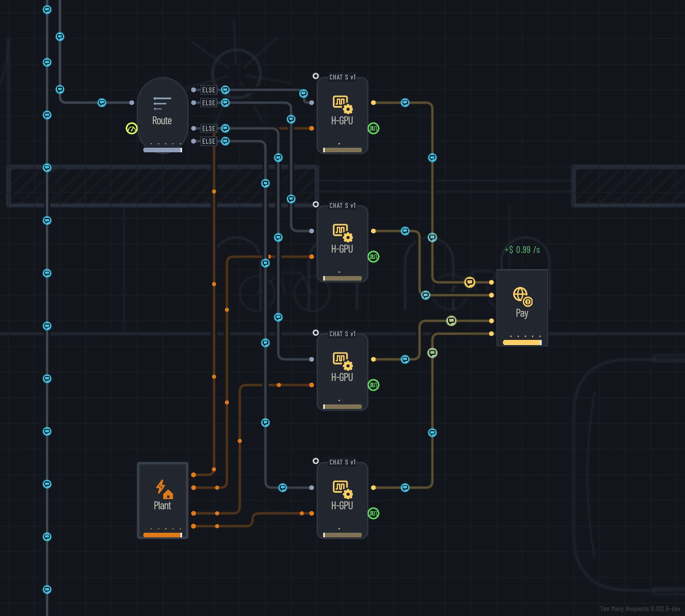Click CHAT S v1 label on second H-GPU
This screenshot has width=685, height=616.
point(342,205)
